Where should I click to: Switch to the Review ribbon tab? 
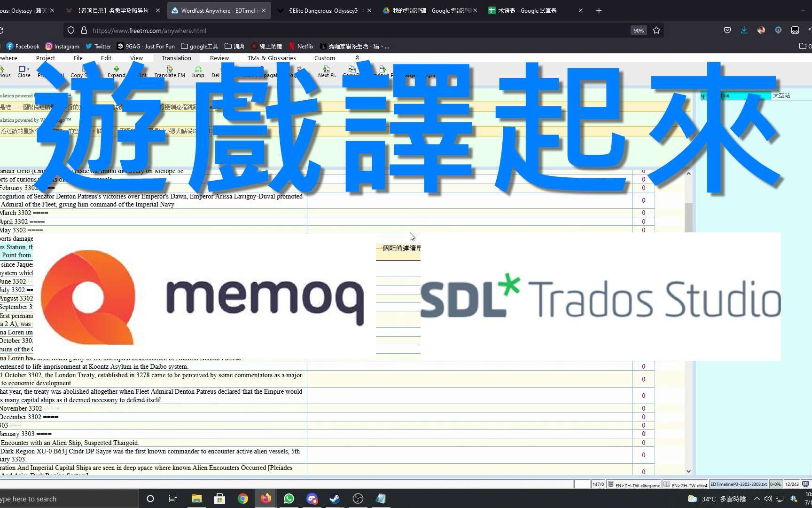(219, 58)
